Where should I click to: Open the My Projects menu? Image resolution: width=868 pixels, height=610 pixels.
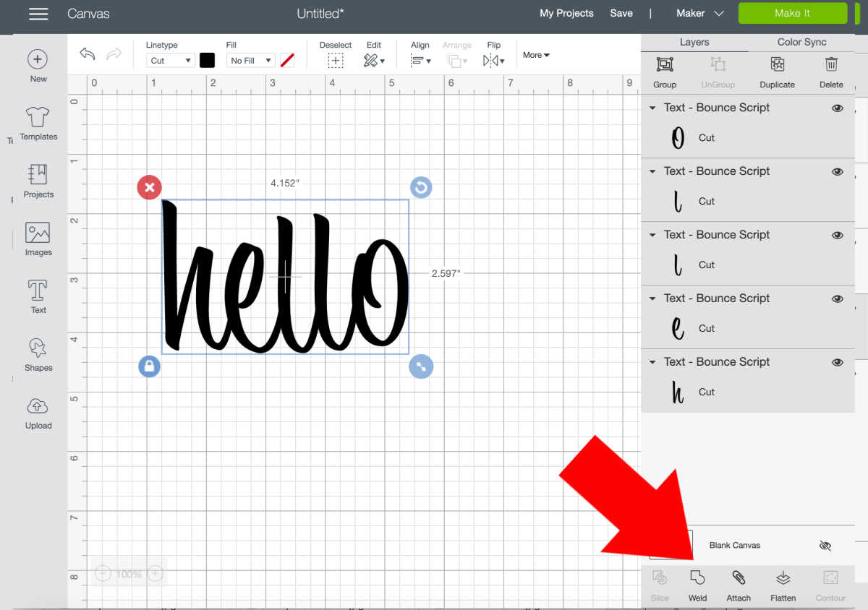(x=566, y=13)
